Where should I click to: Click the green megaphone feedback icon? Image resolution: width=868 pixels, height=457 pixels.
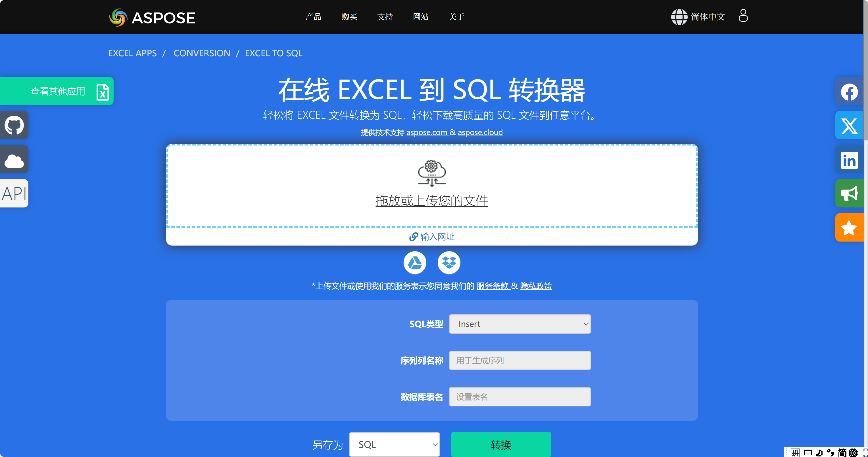click(849, 193)
